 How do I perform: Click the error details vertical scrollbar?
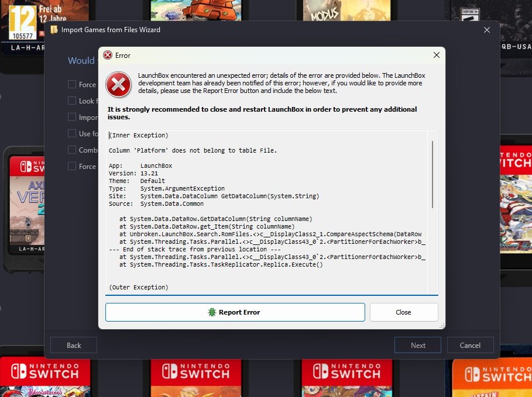pyautogui.click(x=433, y=174)
